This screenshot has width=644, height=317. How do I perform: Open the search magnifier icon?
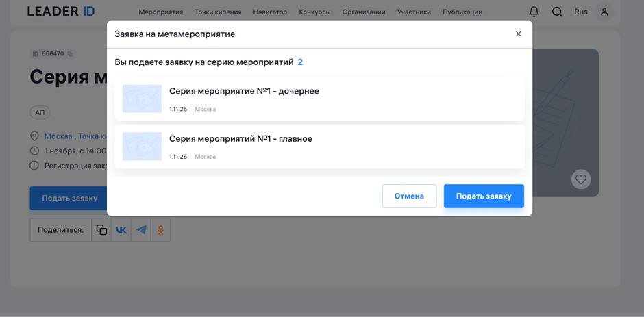[557, 12]
